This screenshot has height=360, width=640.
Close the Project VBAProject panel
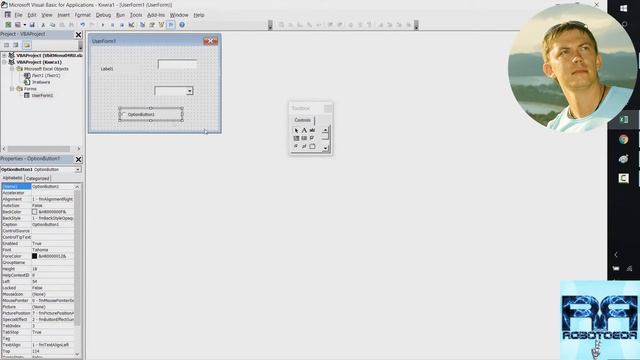(x=78, y=35)
